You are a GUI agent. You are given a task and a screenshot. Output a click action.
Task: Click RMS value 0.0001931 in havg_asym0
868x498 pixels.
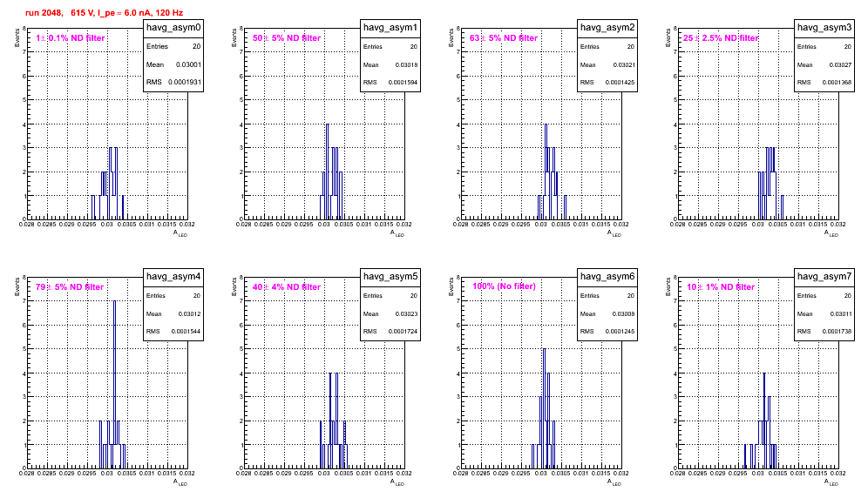point(185,82)
